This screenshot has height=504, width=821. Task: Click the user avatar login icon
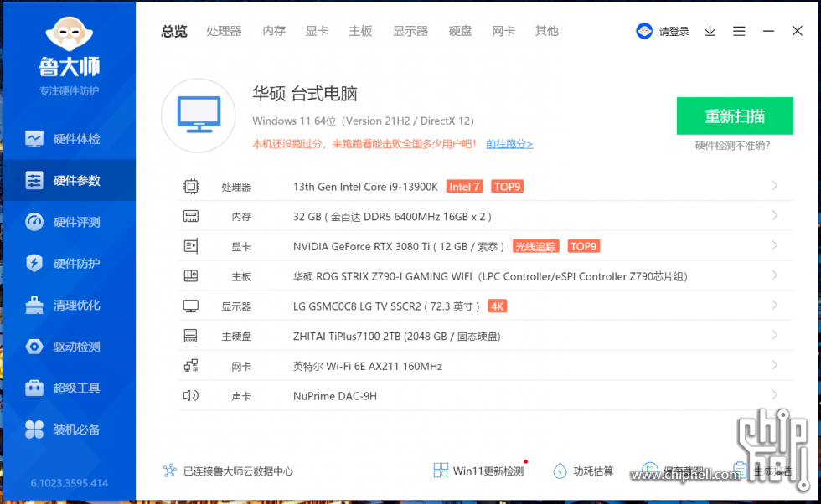click(x=644, y=32)
